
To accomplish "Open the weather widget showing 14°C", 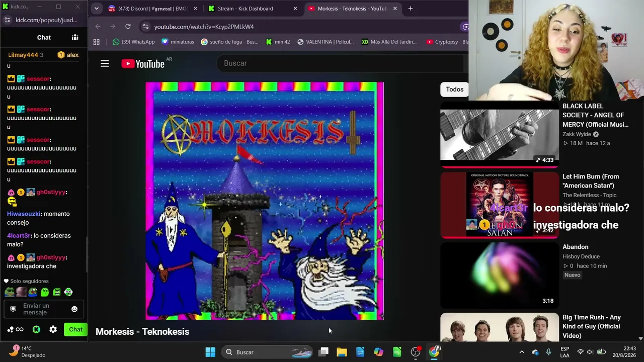I will pyautogui.click(x=28, y=351).
